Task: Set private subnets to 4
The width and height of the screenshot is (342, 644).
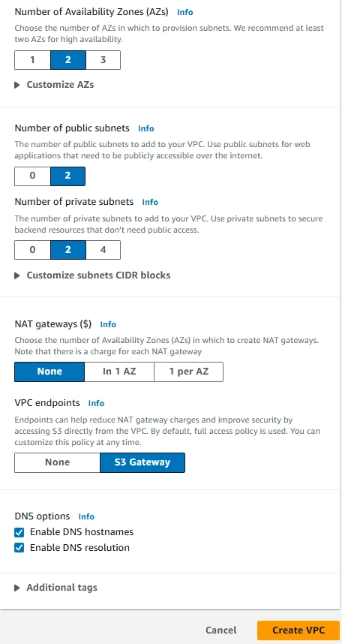Action: (x=103, y=250)
